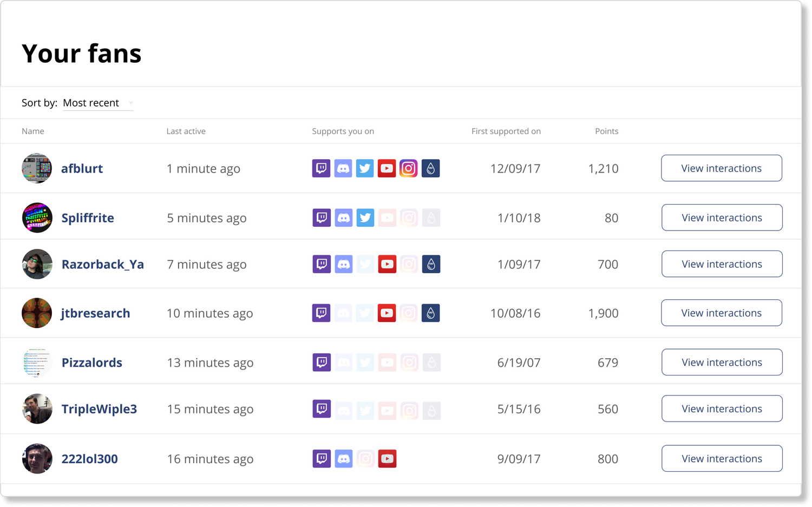
Task: Open Pizzalords' fan profile name link
Action: (x=92, y=362)
